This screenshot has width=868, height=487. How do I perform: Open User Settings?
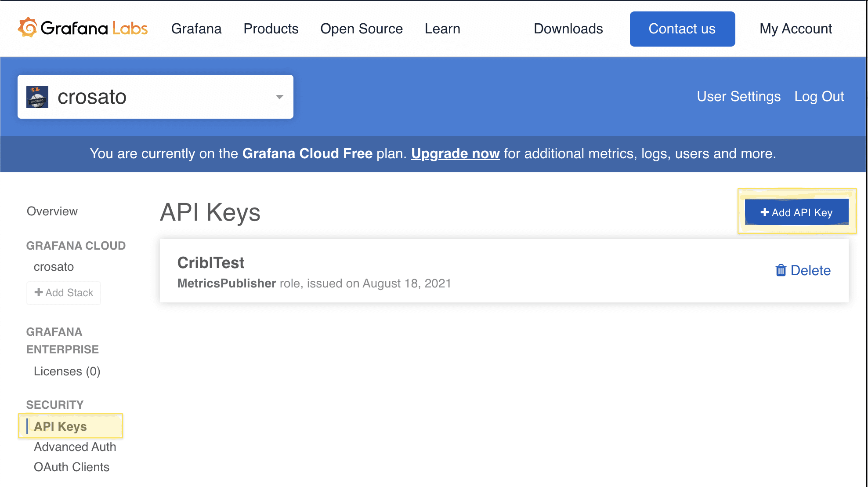pyautogui.click(x=738, y=96)
